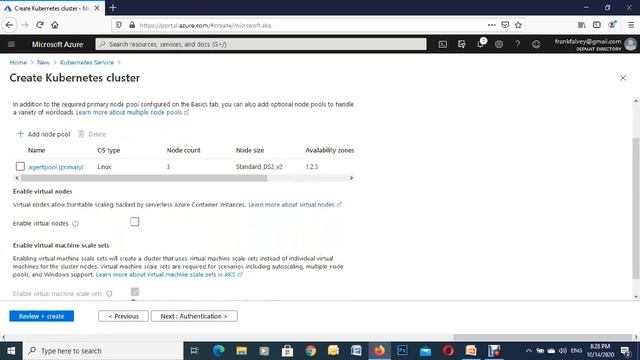Save page to Pocket icon
640x360 pixels.
[505, 25]
